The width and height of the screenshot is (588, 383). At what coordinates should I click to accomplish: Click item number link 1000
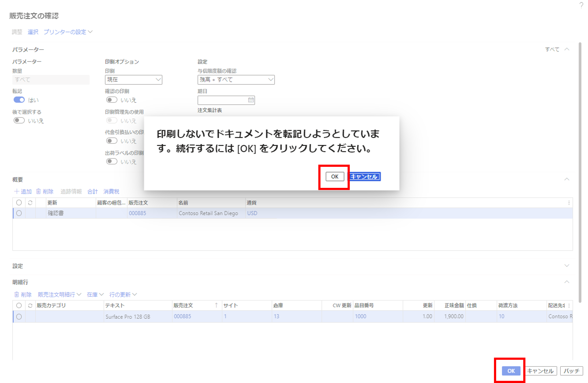360,316
